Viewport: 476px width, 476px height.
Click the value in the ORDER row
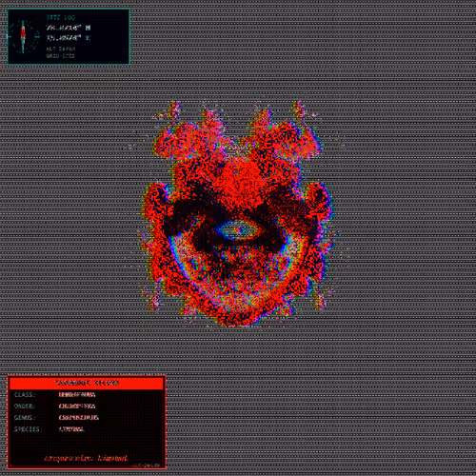[x=77, y=407]
